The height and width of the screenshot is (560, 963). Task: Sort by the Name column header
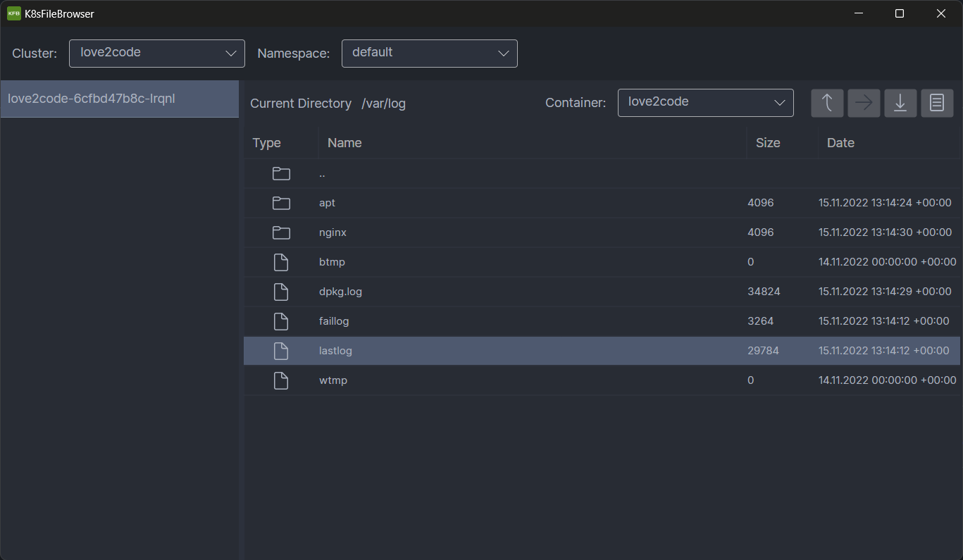(x=344, y=143)
